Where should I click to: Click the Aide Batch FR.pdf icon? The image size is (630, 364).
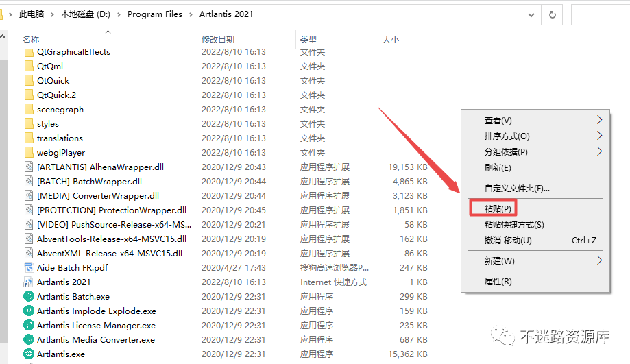[29, 268]
